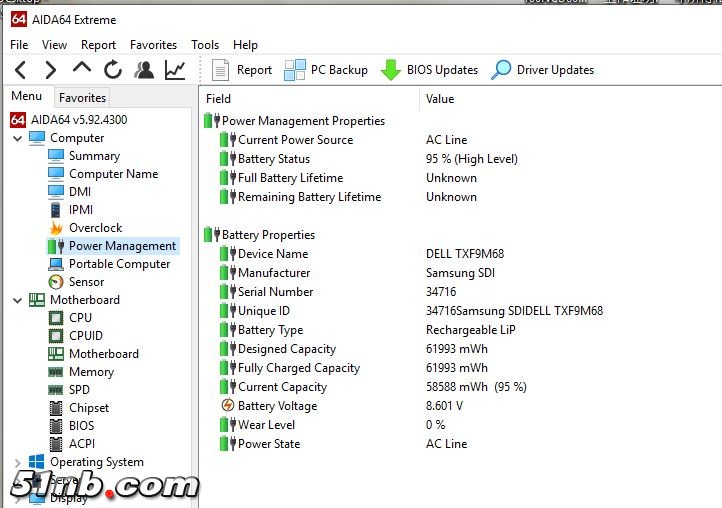Open the user accounts toolbar icon
This screenshot has width=722, height=508.
click(x=144, y=70)
